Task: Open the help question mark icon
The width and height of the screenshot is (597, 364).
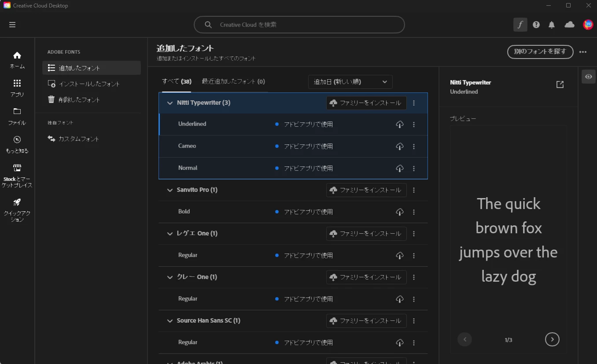Action: pyautogui.click(x=536, y=25)
